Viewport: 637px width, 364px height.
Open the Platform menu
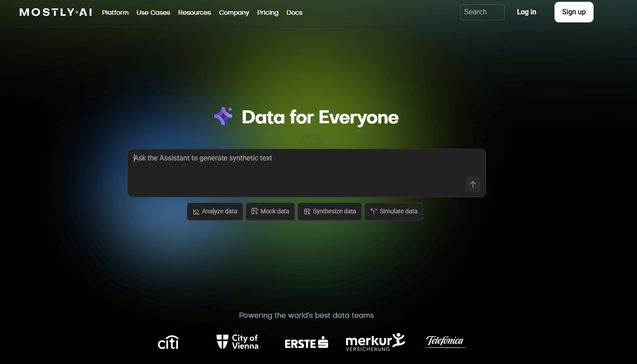point(115,13)
